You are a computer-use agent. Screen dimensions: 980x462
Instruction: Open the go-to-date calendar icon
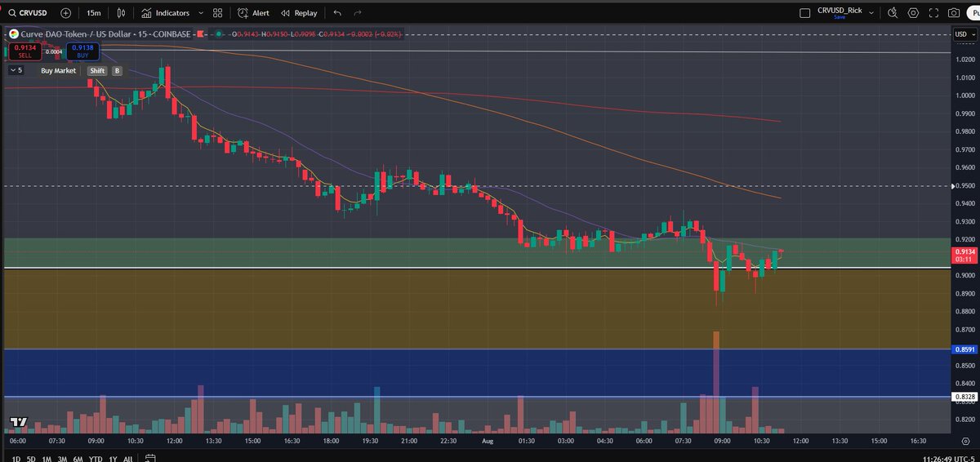click(x=150, y=459)
